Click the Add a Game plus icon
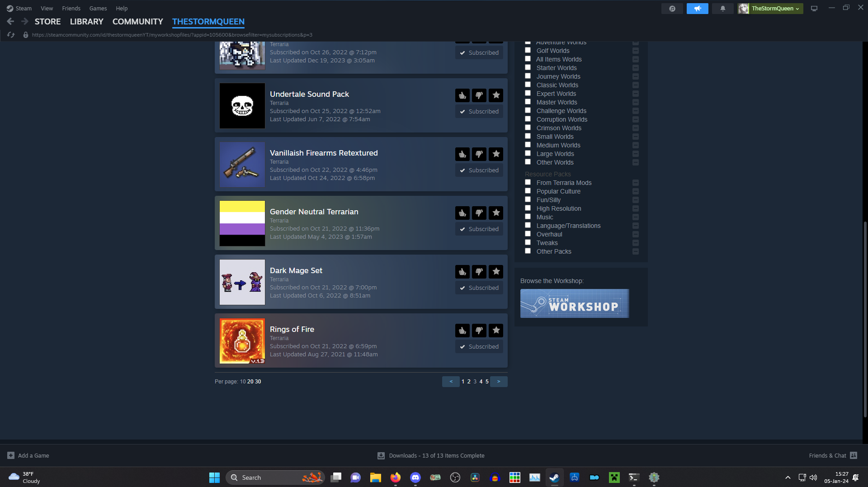The height and width of the screenshot is (487, 868). [x=11, y=456]
